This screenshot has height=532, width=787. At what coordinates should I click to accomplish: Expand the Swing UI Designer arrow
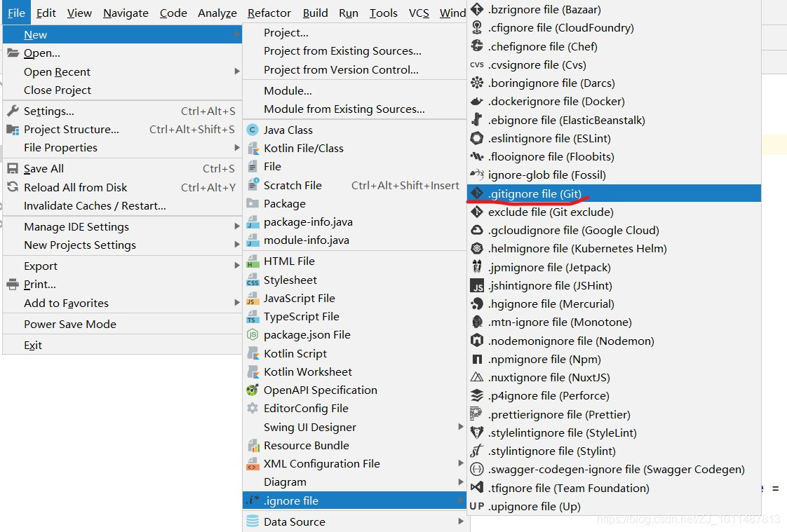(x=460, y=427)
